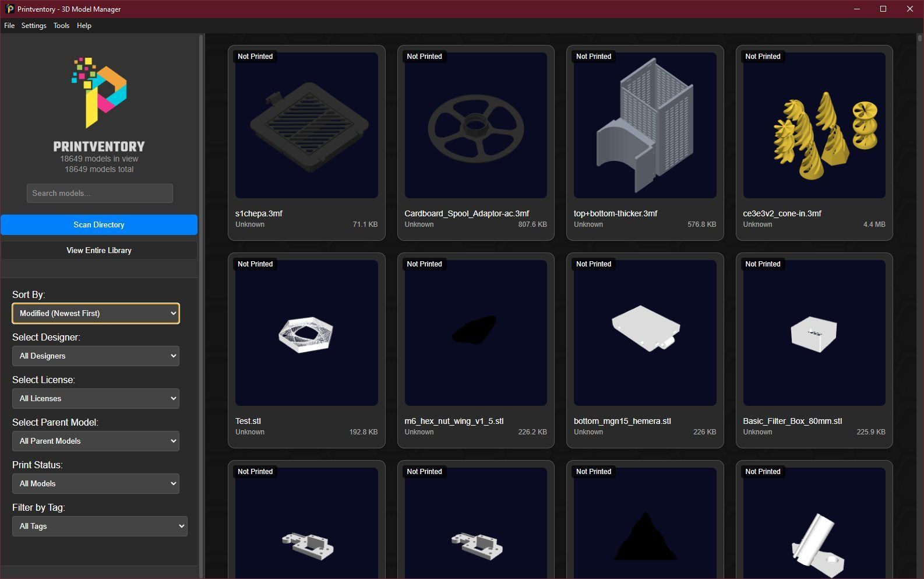Open the Sort By dropdown

tap(96, 313)
